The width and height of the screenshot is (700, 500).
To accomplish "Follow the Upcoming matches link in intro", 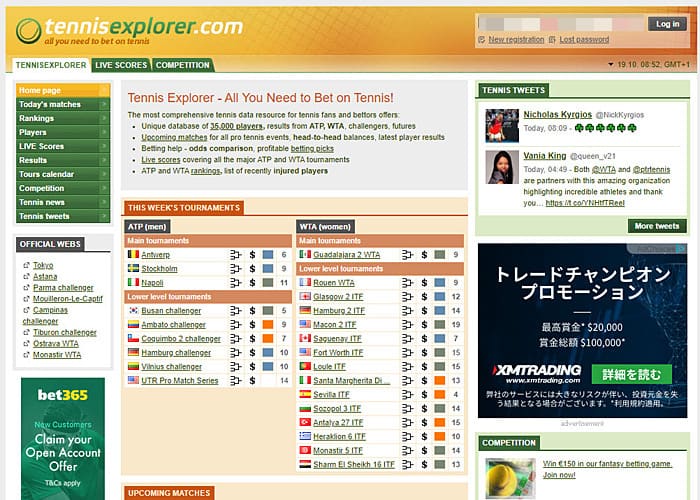I will (174, 137).
